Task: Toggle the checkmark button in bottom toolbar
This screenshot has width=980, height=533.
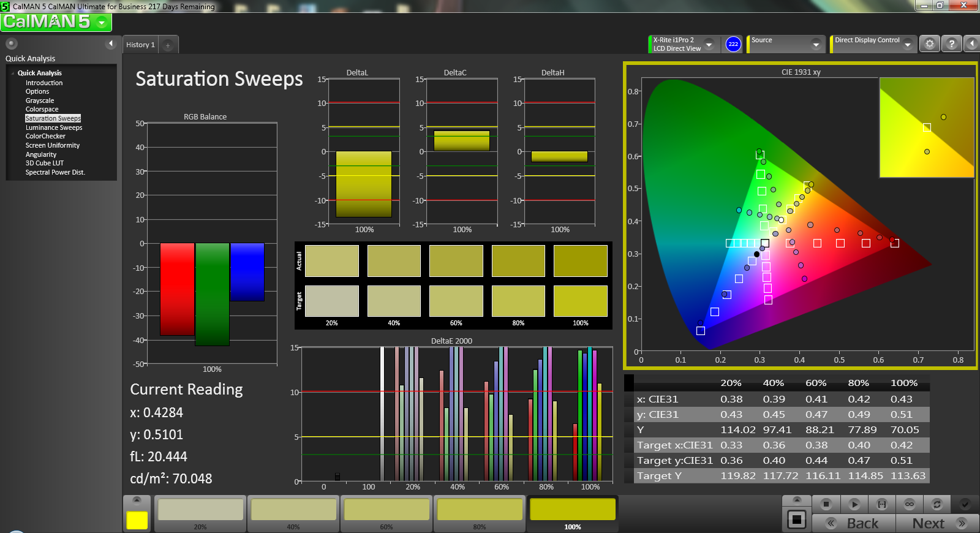Action: pos(965,504)
